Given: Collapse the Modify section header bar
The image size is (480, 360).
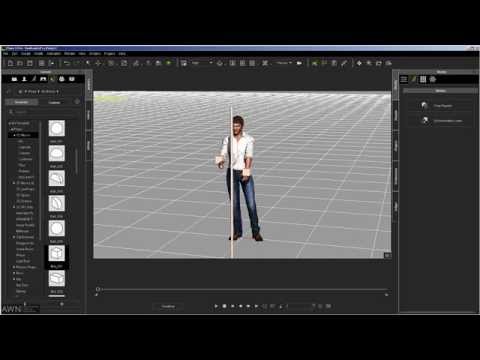Looking at the screenshot, I should coord(440,91).
